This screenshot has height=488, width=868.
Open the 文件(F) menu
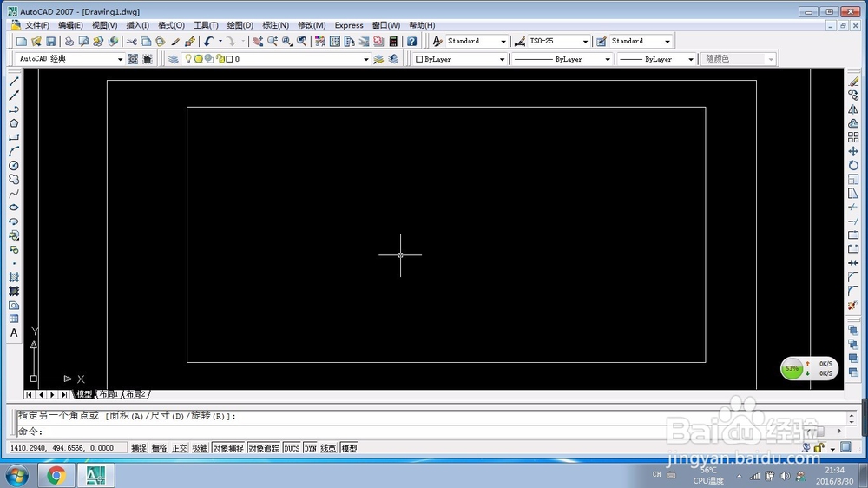pos(37,25)
